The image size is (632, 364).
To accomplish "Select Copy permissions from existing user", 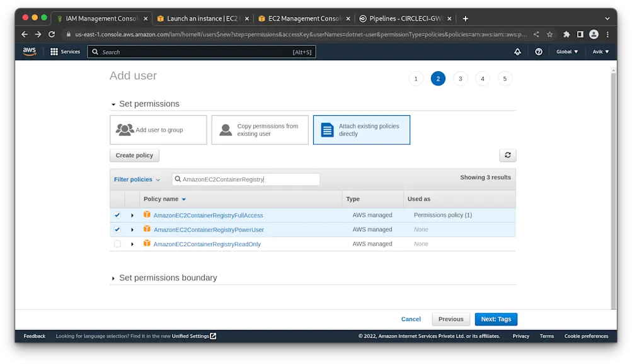I will pos(260,130).
